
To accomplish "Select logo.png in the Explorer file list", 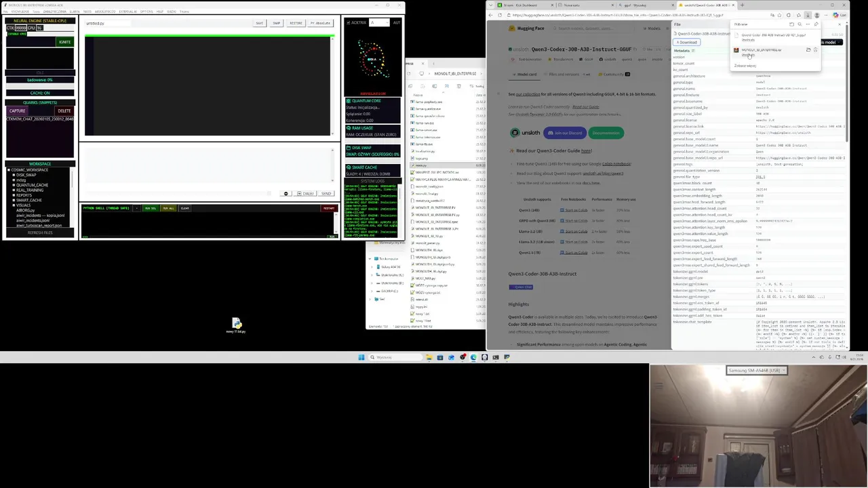I will pyautogui.click(x=422, y=159).
